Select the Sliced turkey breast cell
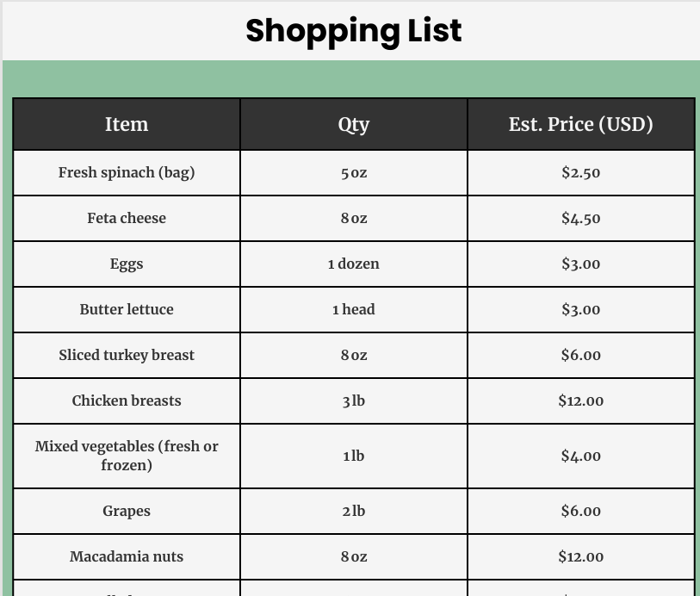Viewport: 700px width, 596px height. (x=127, y=355)
